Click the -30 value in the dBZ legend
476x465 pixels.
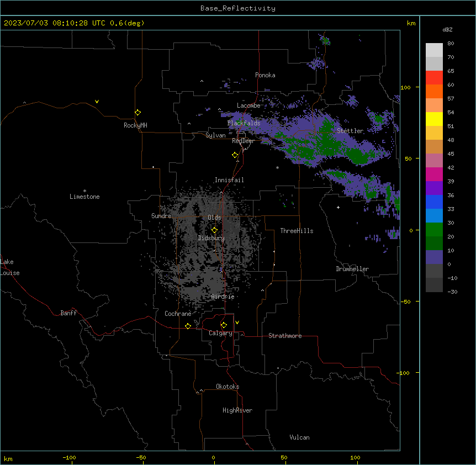click(x=452, y=292)
